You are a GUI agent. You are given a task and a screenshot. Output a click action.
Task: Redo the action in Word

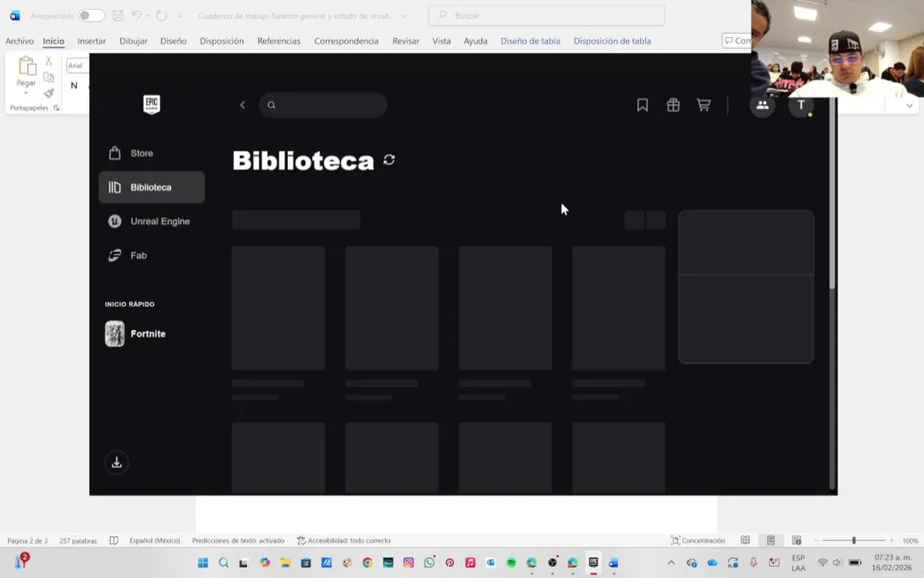click(x=161, y=16)
